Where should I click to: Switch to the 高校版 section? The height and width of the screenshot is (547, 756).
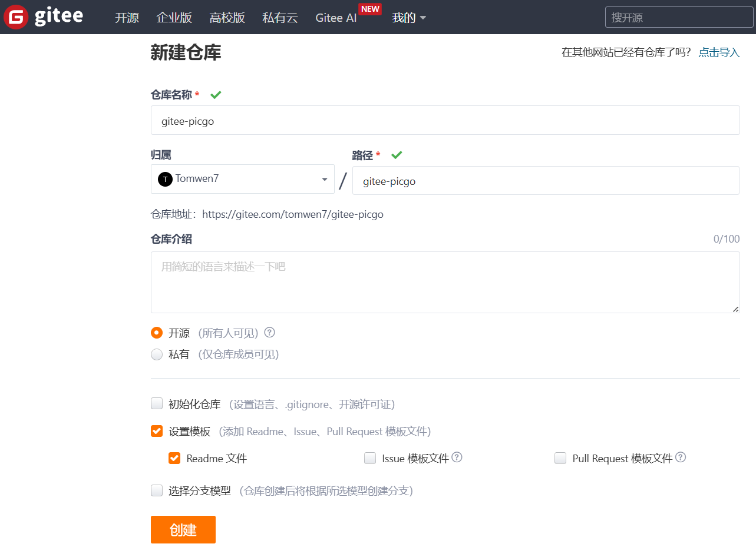pos(227,18)
